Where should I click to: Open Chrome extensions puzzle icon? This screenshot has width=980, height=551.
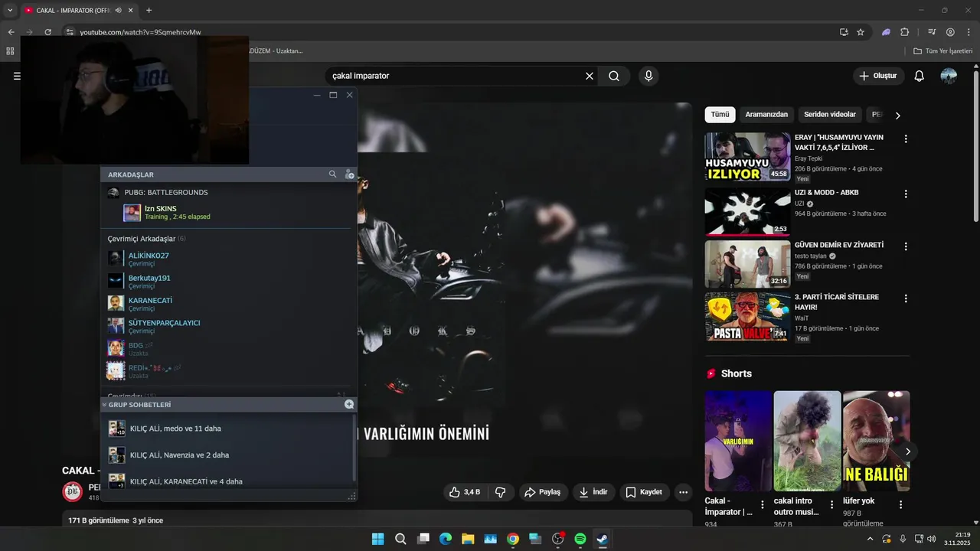tap(905, 32)
